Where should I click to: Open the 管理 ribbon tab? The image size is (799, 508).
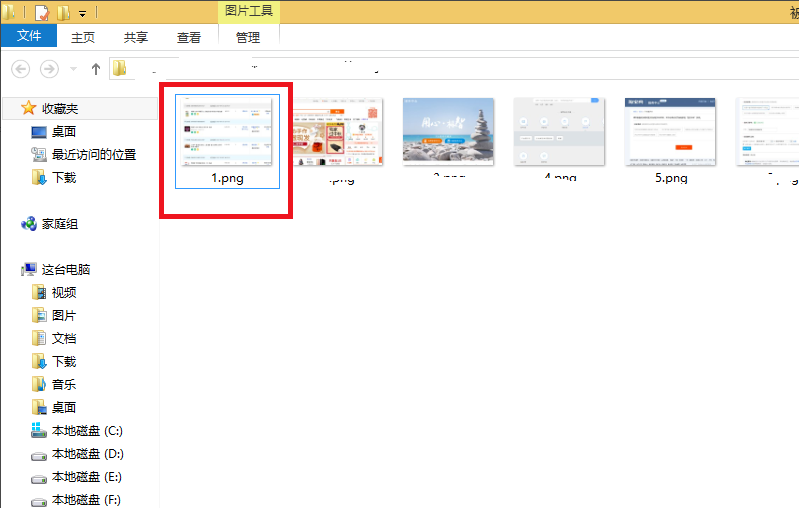[x=248, y=37]
